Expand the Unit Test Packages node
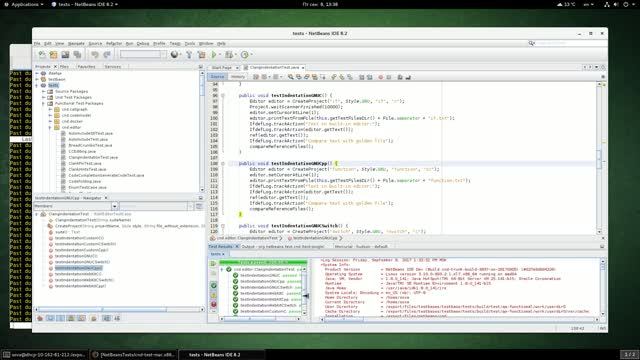This screenshot has width=640, height=360. [x=44, y=98]
